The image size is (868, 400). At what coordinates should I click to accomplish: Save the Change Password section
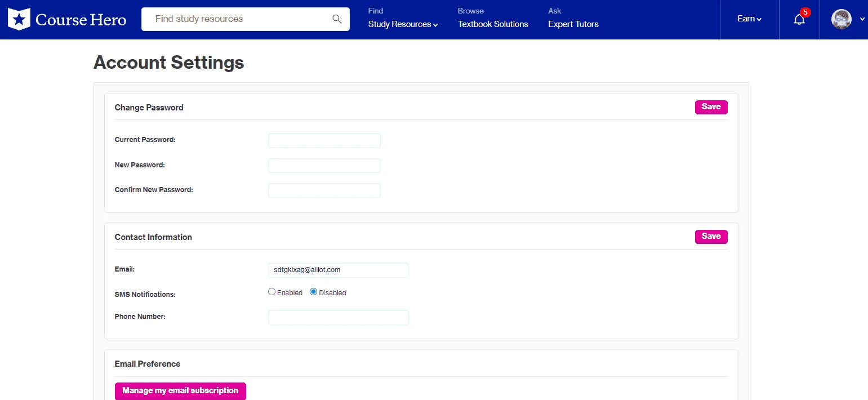point(711,107)
